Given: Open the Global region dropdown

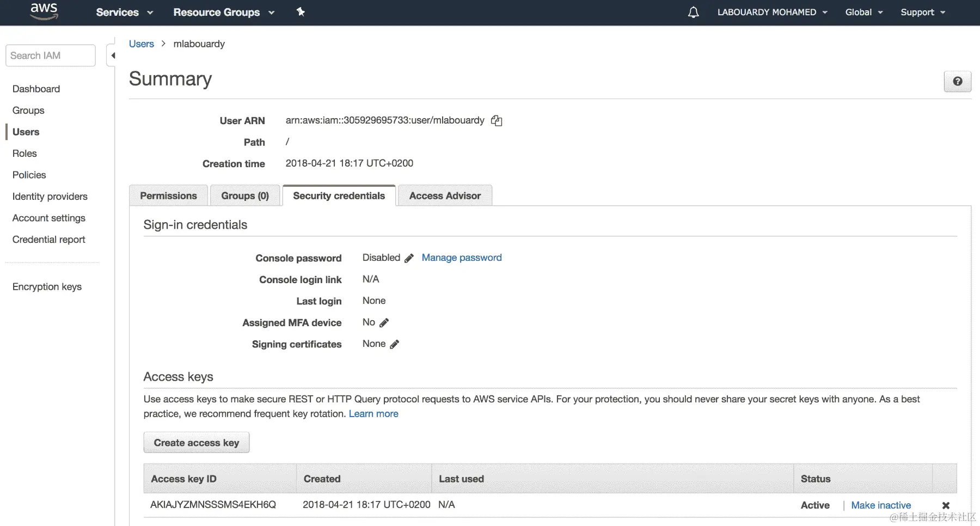Looking at the screenshot, I should point(863,13).
